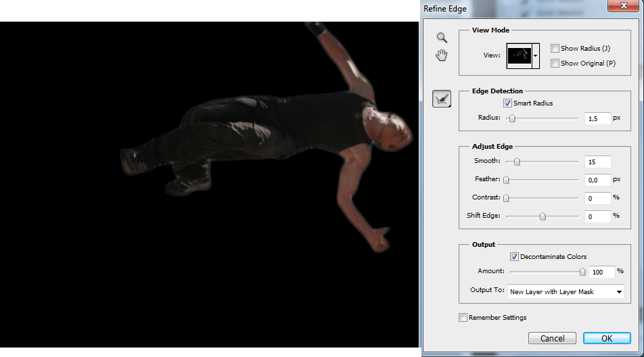
Task: Click the Contrast slider handle
Action: [507, 198]
